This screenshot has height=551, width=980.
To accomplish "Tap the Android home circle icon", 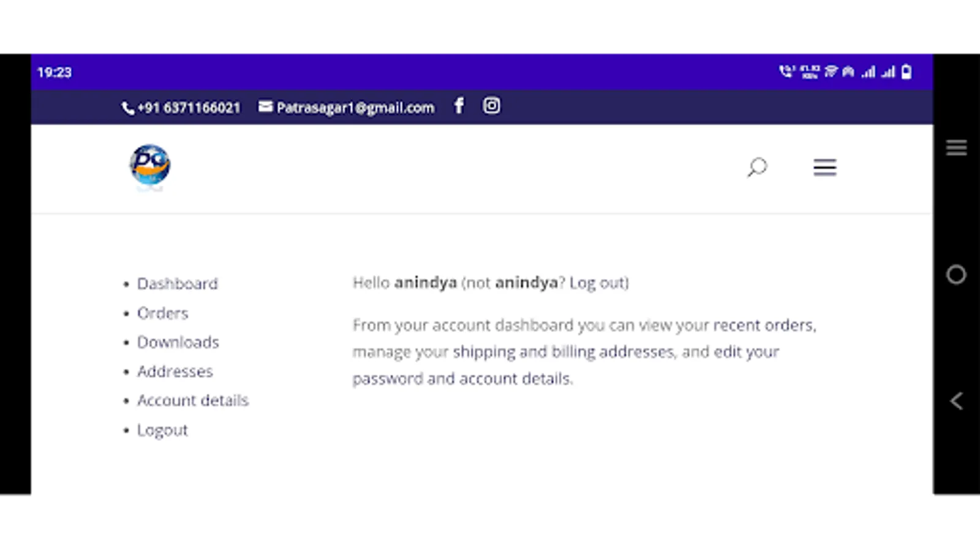I will pyautogui.click(x=956, y=274).
